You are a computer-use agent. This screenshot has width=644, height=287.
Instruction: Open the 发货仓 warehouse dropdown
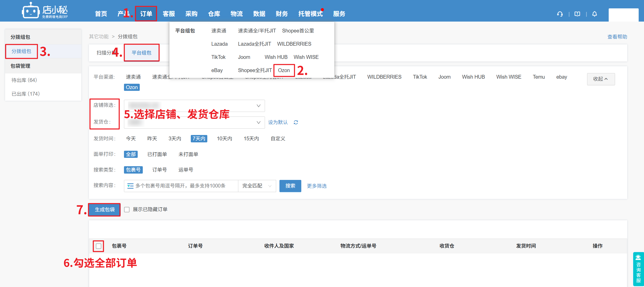click(194, 123)
